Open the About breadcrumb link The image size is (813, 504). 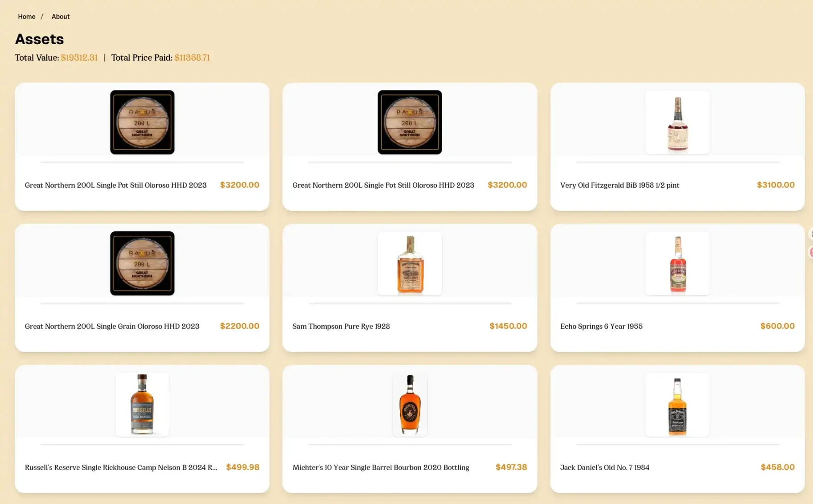click(x=61, y=16)
